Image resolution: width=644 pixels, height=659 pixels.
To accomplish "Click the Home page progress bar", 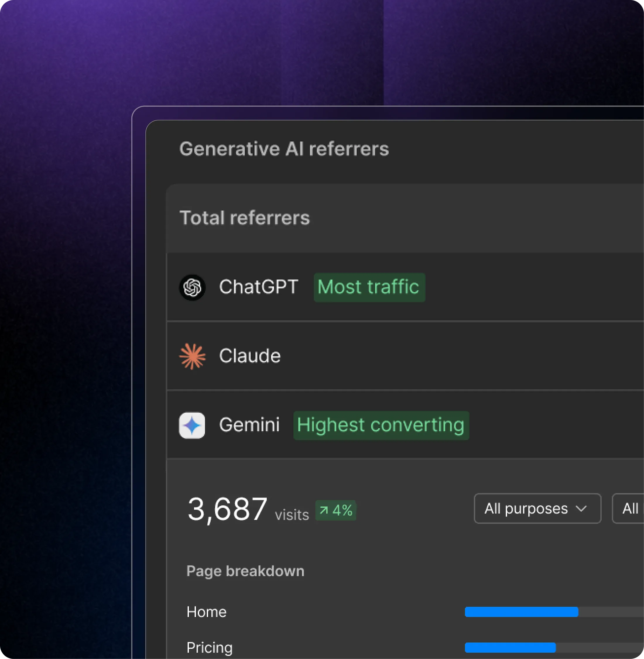I will click(x=554, y=612).
